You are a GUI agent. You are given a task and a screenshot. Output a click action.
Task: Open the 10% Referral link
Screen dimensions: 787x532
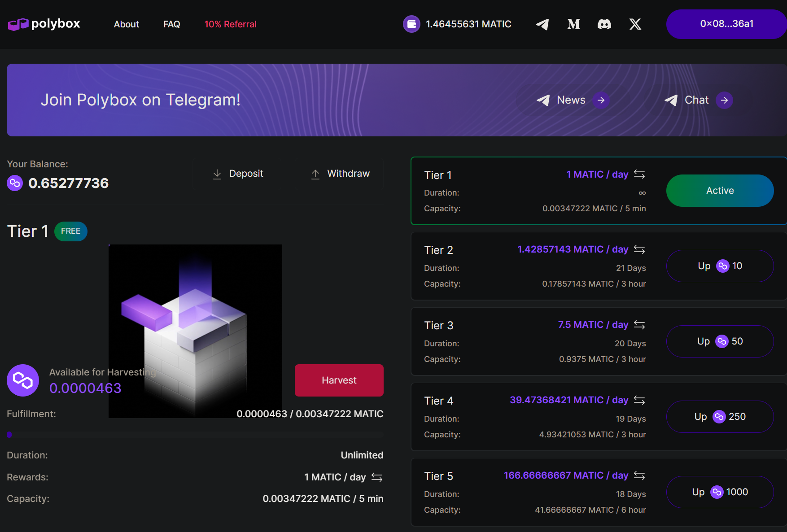pos(231,24)
